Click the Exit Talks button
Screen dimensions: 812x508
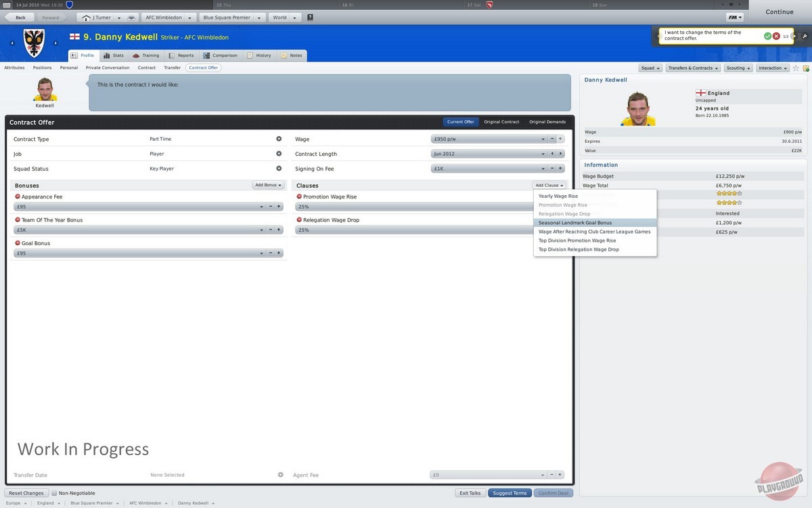pos(470,493)
